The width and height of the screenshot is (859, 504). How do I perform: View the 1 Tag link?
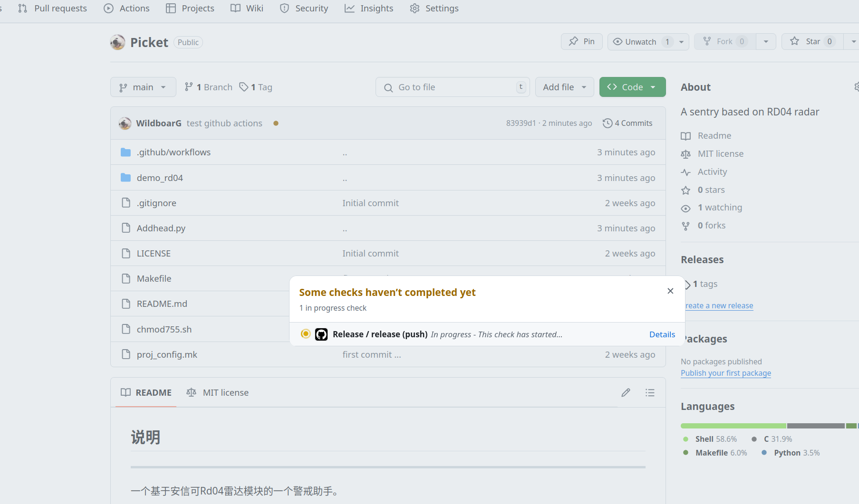[x=256, y=87]
